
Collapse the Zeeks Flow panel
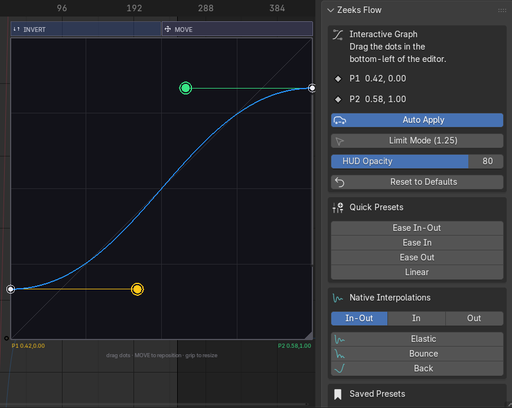coord(331,10)
